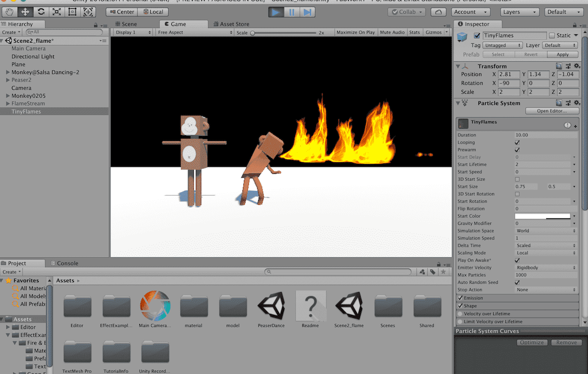Image resolution: width=588 pixels, height=374 pixels.
Task: Click the Position X field
Action: click(x=509, y=74)
